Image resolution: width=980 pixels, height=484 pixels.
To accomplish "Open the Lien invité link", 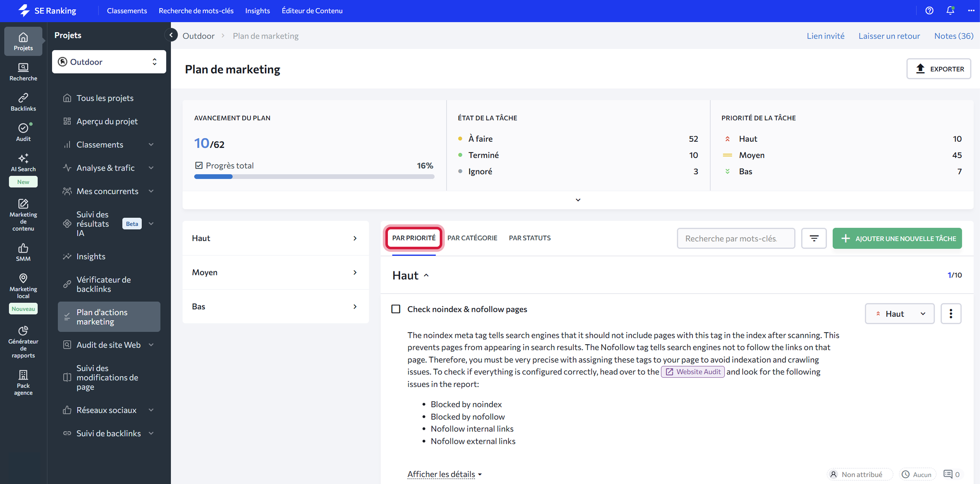I will [x=825, y=36].
